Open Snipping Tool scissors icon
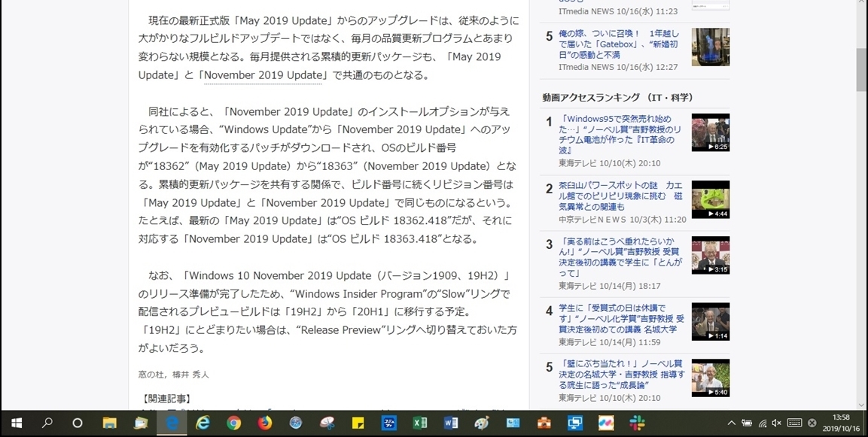Viewport: 868px width, 437px height. click(327, 423)
